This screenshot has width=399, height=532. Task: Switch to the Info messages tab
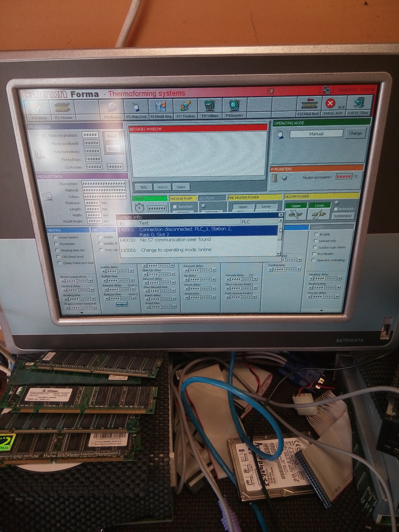[144, 187]
